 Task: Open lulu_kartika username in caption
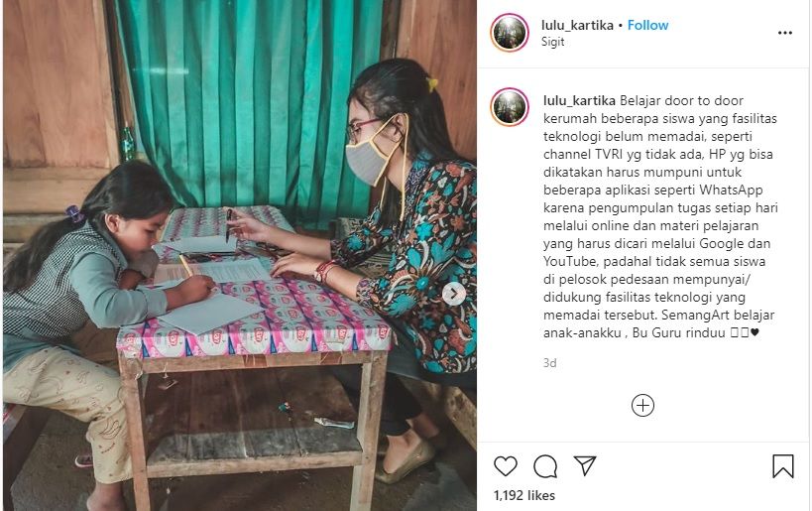579,100
